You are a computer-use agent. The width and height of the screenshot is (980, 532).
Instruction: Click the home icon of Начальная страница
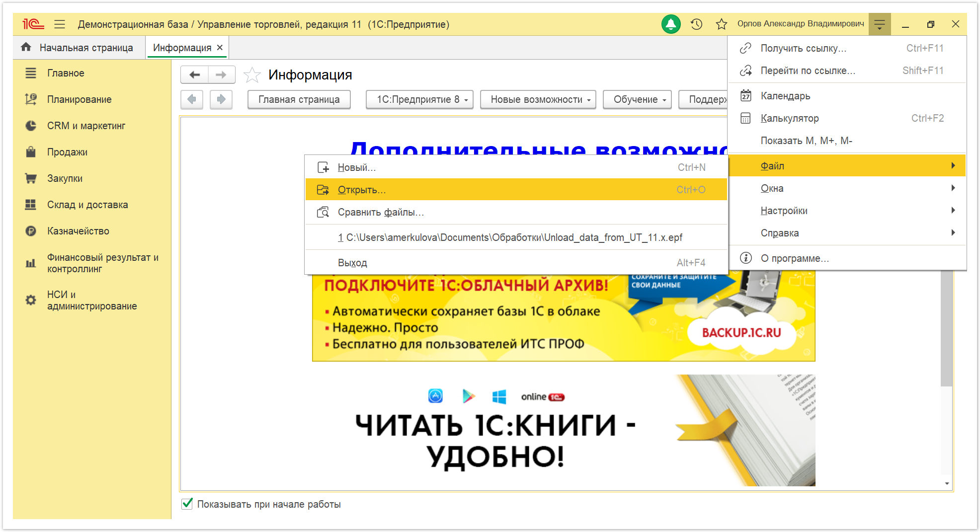click(x=26, y=47)
